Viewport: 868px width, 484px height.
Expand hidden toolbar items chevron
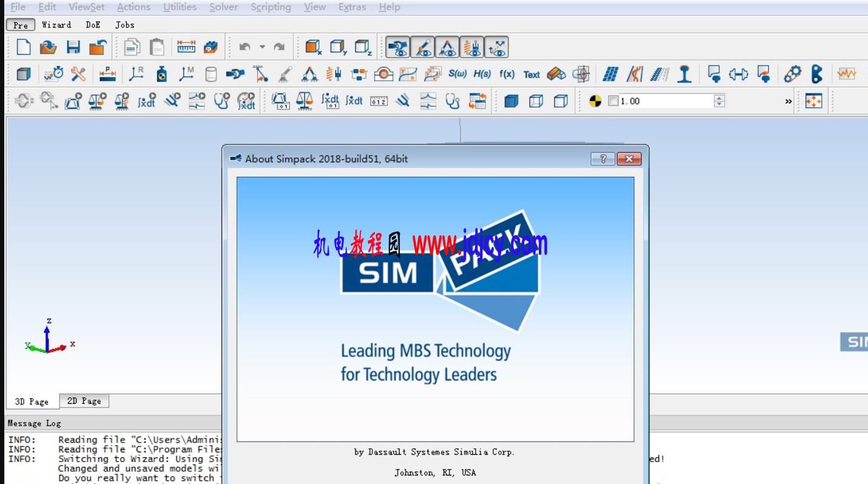[788, 102]
